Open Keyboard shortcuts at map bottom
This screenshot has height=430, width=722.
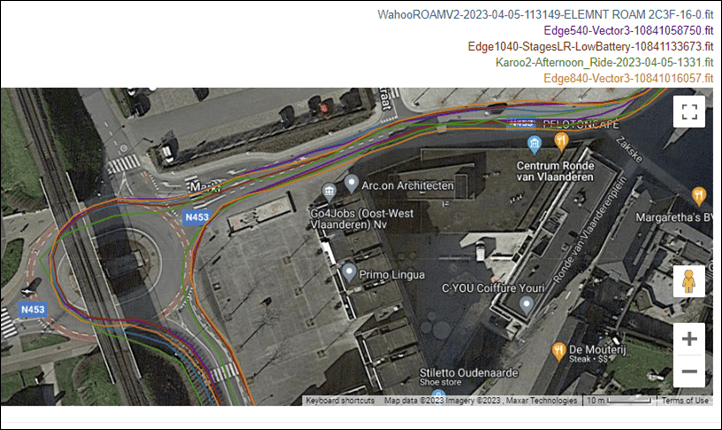340,401
